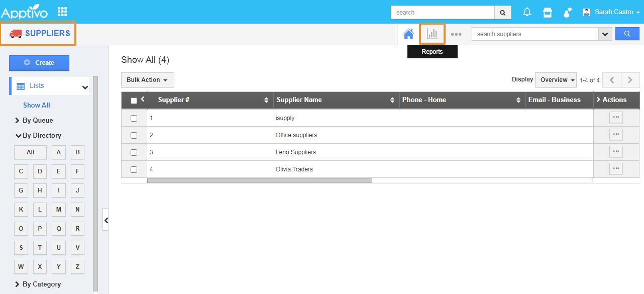Expand By Queue
Image resolution: width=644 pixels, height=294 pixels.
[x=34, y=120]
